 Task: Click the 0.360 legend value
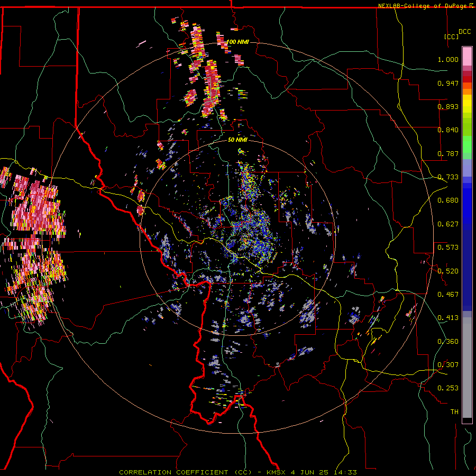(448, 341)
